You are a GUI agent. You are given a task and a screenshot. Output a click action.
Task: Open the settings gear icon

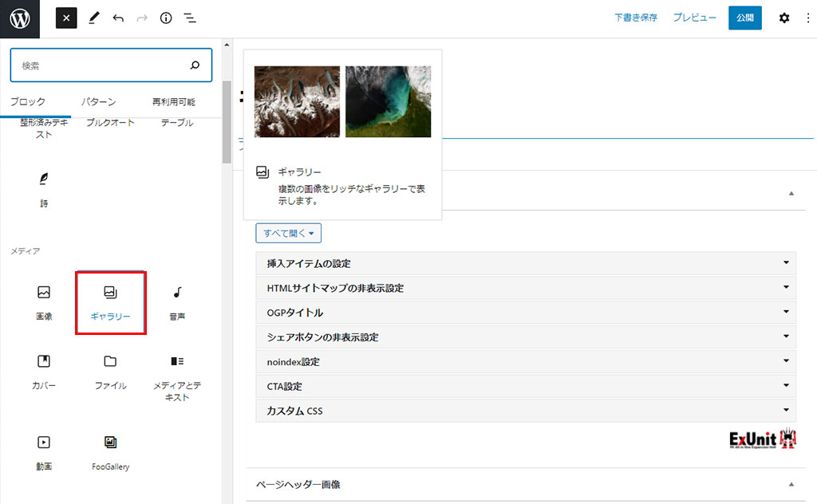coord(783,18)
